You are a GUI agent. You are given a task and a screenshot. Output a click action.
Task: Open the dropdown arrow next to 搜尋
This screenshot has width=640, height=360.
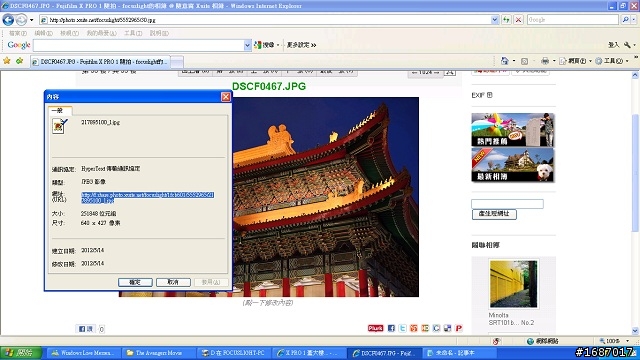(x=278, y=45)
